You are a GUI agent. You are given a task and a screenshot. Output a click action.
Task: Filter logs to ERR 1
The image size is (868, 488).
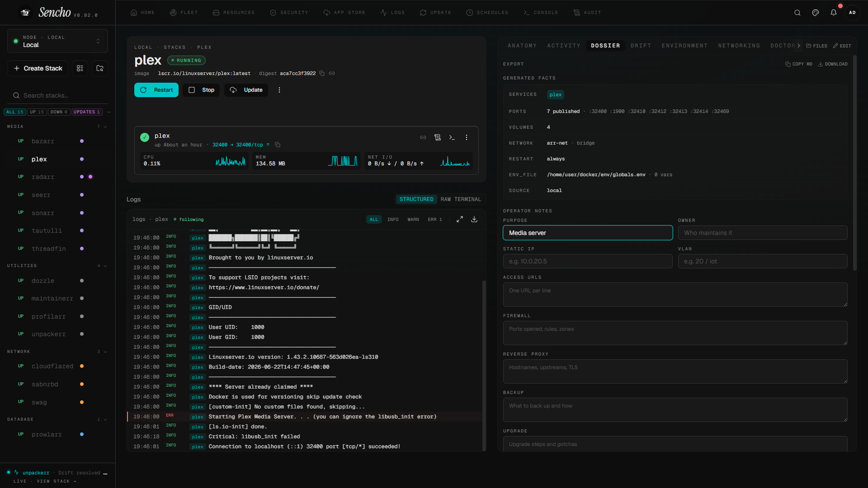click(435, 220)
